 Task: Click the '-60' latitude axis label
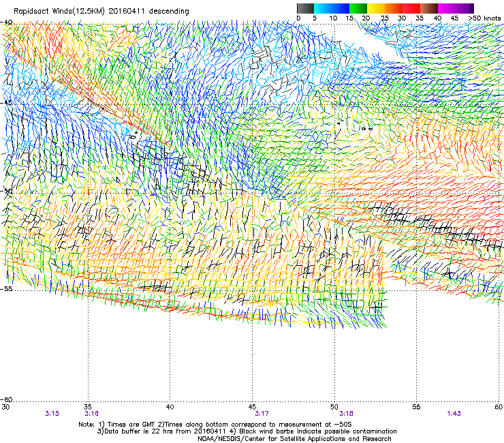[6, 400]
